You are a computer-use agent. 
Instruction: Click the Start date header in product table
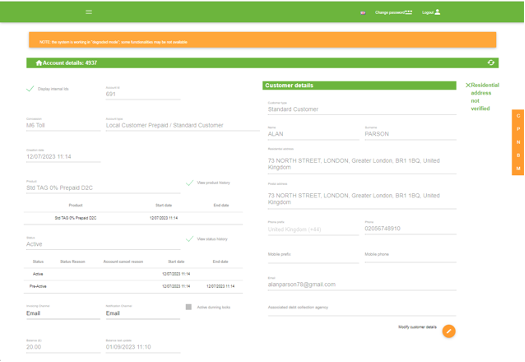tap(164, 205)
